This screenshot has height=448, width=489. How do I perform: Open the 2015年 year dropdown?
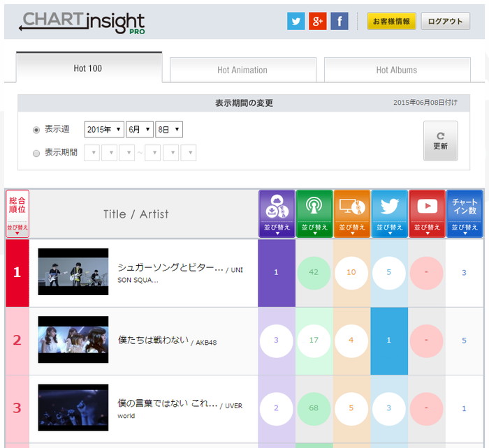[104, 130]
